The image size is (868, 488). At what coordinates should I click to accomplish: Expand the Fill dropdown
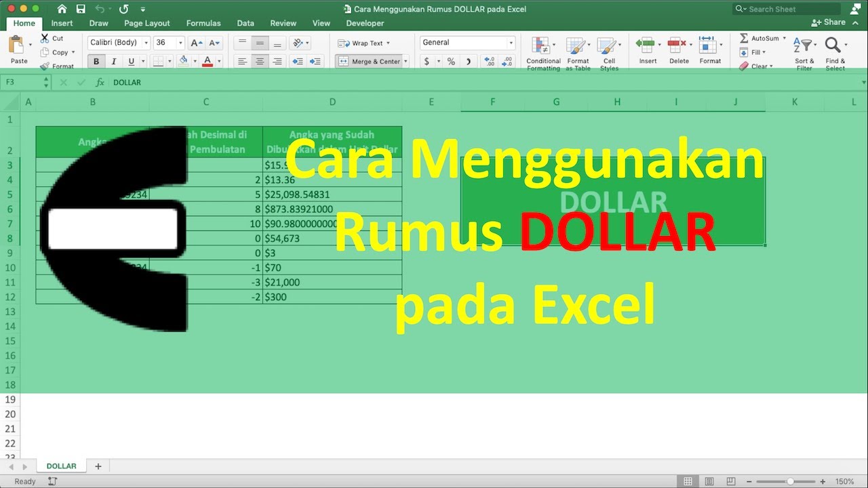pos(764,52)
